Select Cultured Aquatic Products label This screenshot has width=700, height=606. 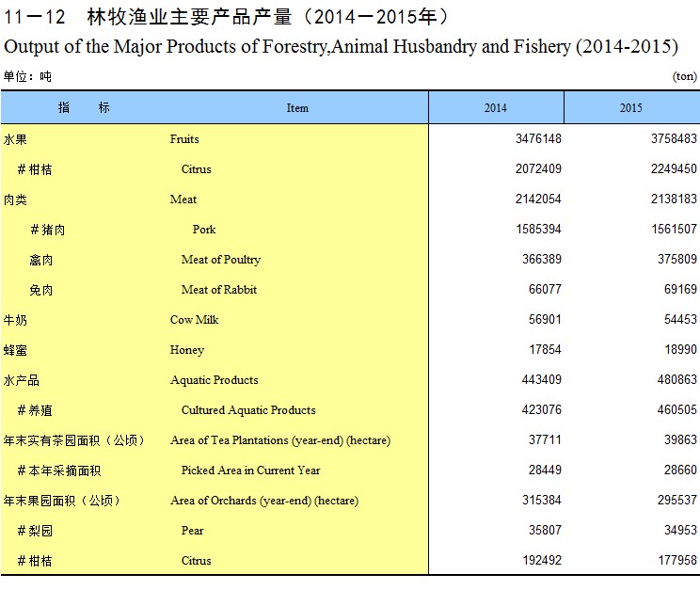point(248,410)
